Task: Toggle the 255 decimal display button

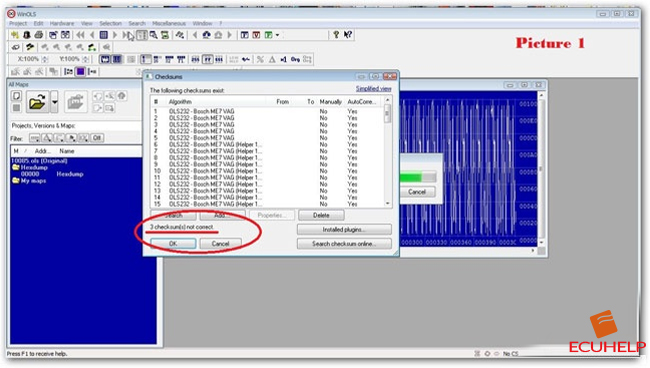Action: point(196,59)
